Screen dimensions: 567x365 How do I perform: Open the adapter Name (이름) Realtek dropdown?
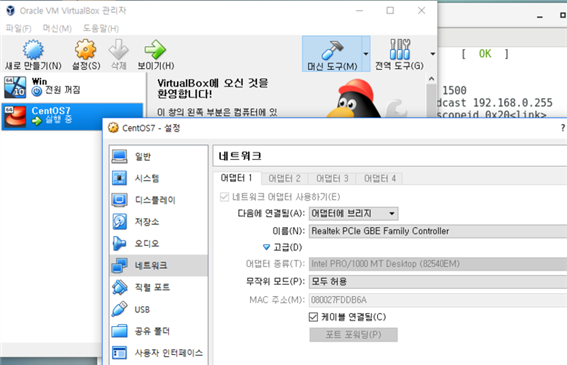coord(438,231)
